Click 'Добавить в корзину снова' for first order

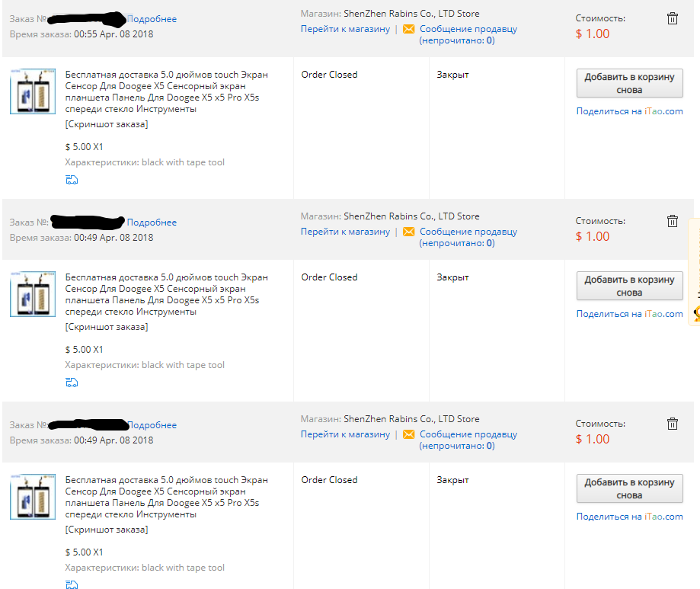629,83
